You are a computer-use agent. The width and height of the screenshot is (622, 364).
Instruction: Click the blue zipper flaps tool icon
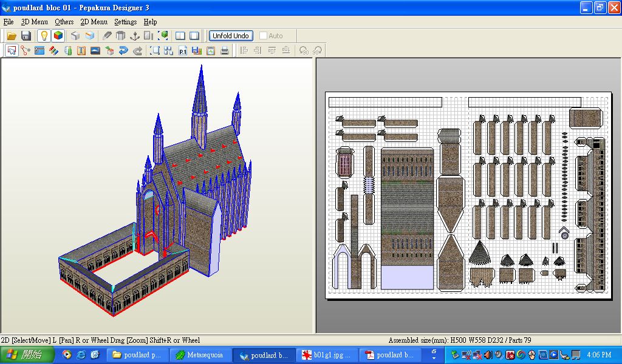pos(39,51)
